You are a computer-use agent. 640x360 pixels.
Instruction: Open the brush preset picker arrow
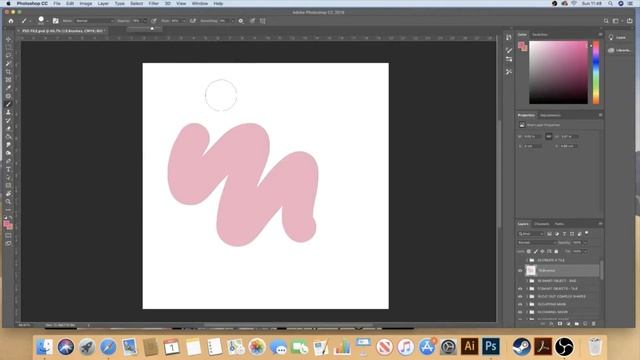tap(47, 21)
